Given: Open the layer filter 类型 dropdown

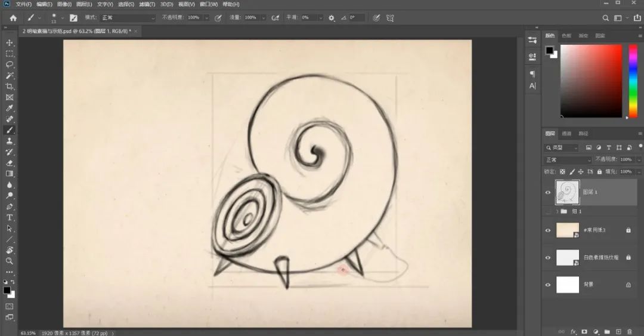Looking at the screenshot, I should (x=562, y=147).
